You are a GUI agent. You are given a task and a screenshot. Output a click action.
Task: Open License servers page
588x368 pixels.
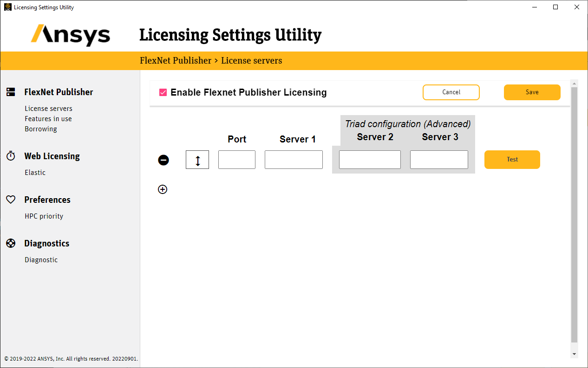(x=48, y=109)
